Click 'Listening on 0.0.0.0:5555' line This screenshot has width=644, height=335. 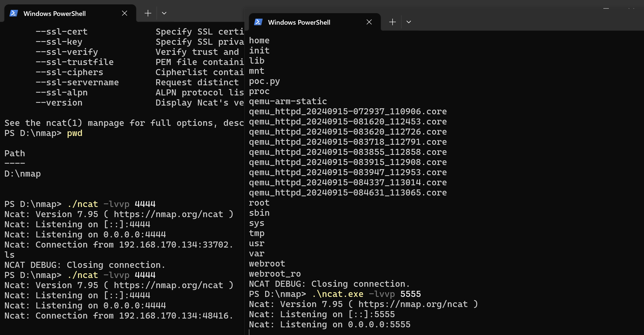point(330,325)
